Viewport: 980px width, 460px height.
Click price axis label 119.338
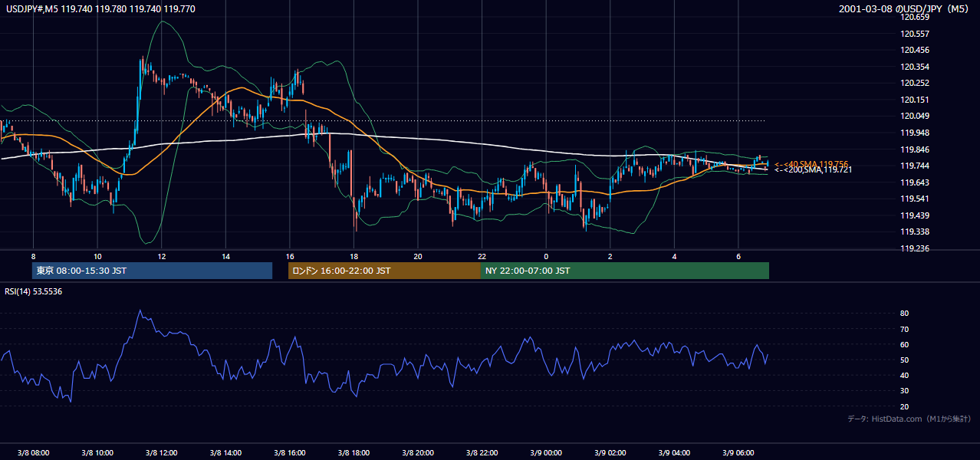(x=916, y=232)
